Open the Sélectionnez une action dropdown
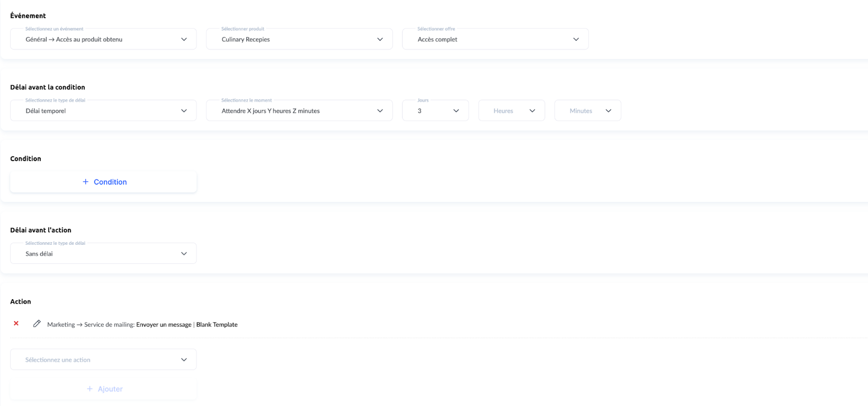Image resolution: width=868 pixels, height=406 pixels. pos(103,360)
